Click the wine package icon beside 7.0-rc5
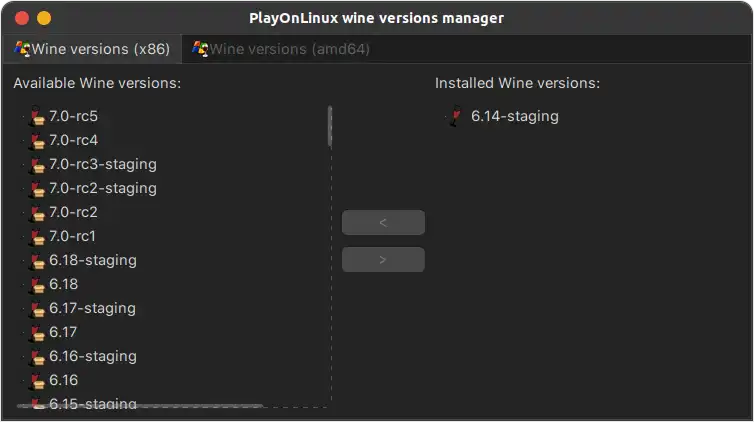754x422 pixels. click(x=38, y=117)
